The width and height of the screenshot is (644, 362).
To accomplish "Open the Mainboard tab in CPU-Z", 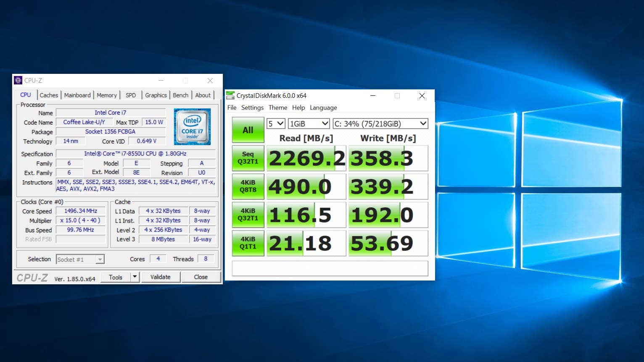I will [x=77, y=95].
